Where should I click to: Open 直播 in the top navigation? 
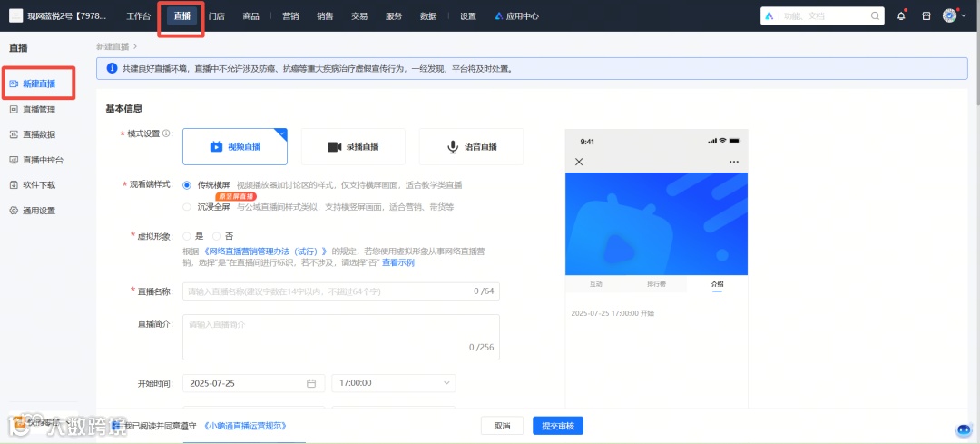tap(181, 16)
